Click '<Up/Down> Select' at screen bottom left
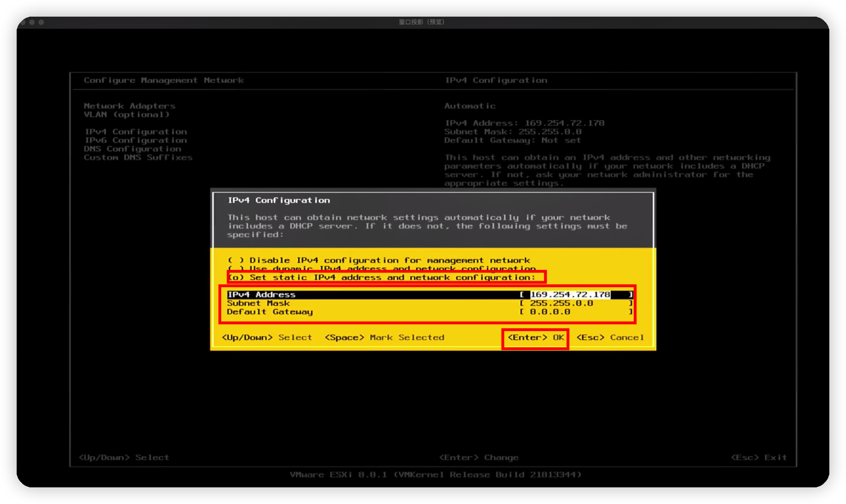 pos(124,457)
